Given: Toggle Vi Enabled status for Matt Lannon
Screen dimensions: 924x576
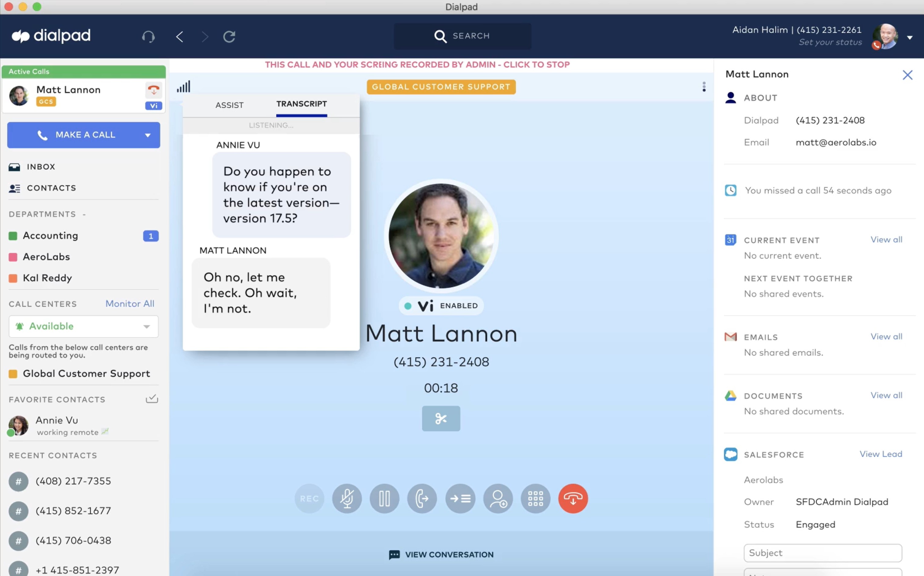Looking at the screenshot, I should pyautogui.click(x=441, y=306).
